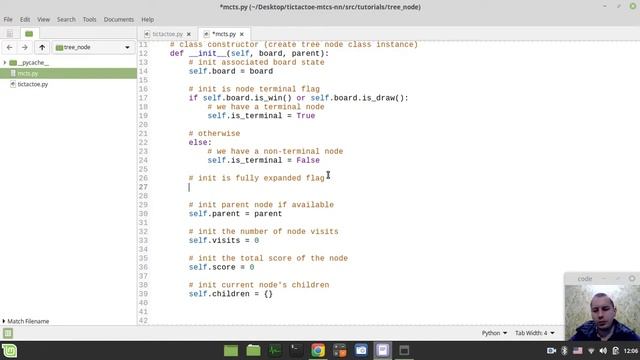Viewport: 640px width, 360px height.
Task: Open the Help menu
Action: click(x=147, y=20)
